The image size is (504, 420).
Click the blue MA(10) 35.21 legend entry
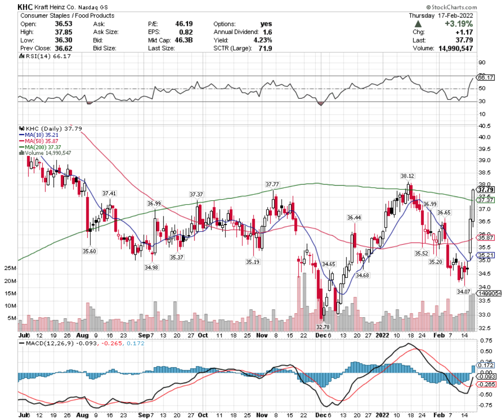[x=38, y=135]
